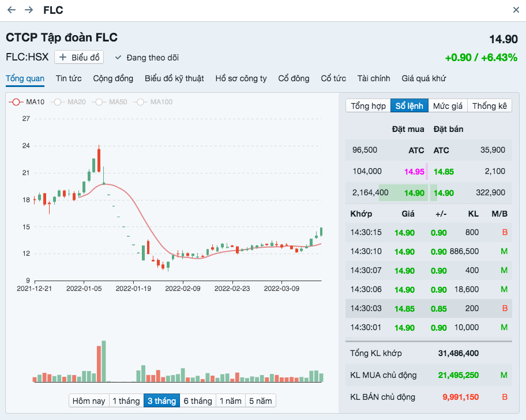Click the tallest green volume bar
The width and height of the screenshot is (526, 420).
point(104,361)
